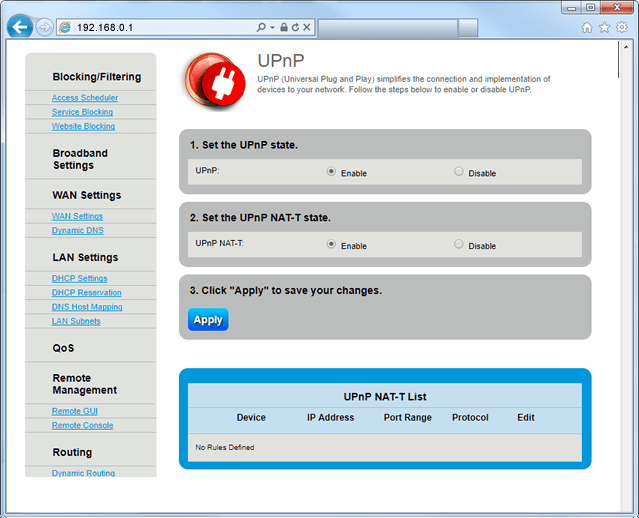This screenshot has height=518, width=639.
Task: Open the browser tools gear icon
Action: click(x=621, y=27)
